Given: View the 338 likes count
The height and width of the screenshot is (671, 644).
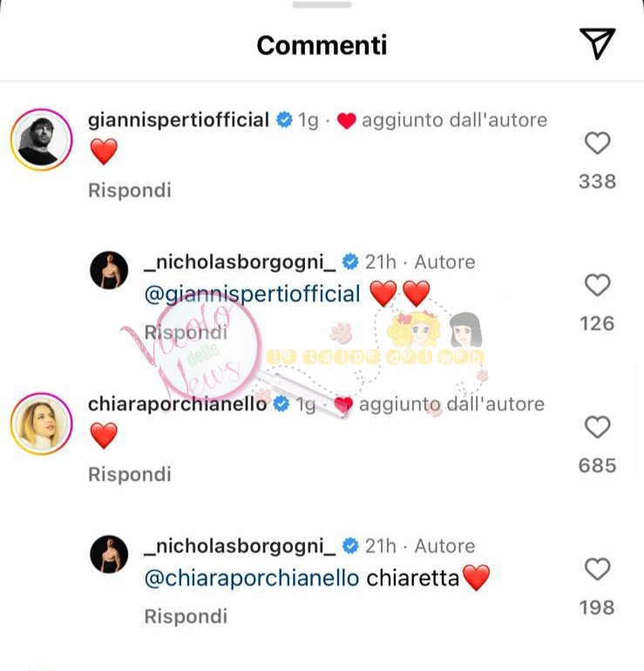Looking at the screenshot, I should pos(597,181).
